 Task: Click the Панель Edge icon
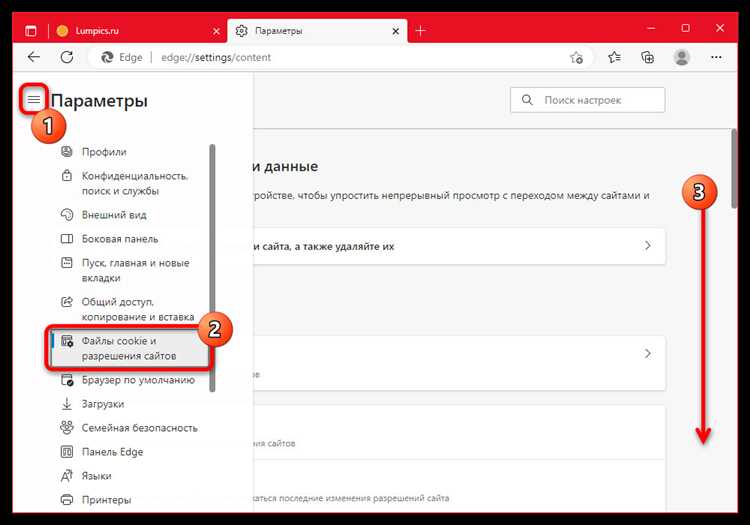67,451
